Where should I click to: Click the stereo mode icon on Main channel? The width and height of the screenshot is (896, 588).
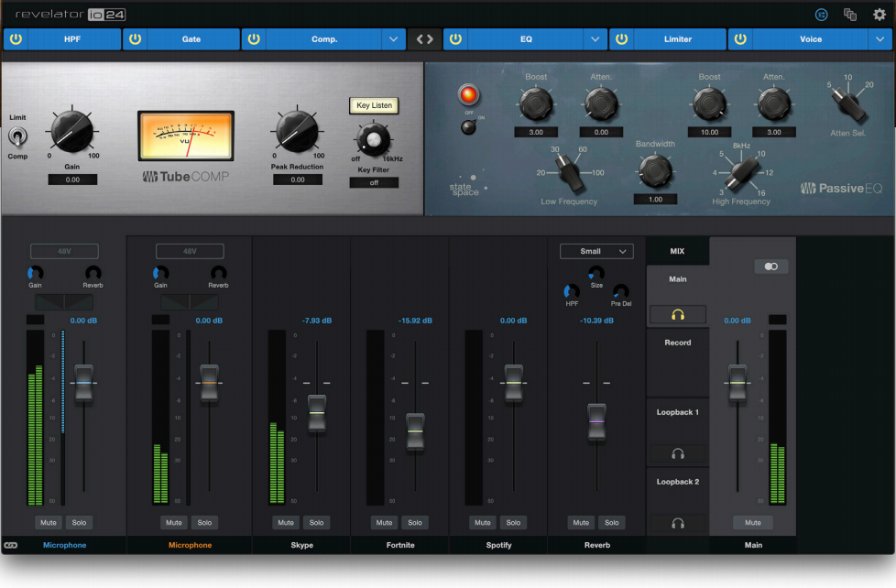point(770,267)
